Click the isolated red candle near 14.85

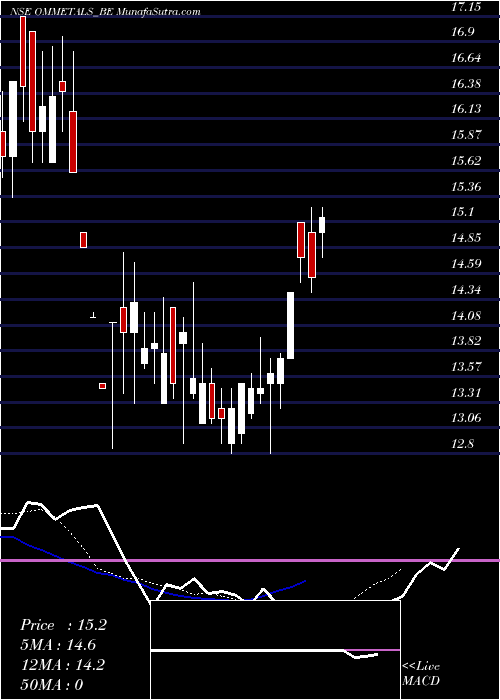tap(83, 240)
